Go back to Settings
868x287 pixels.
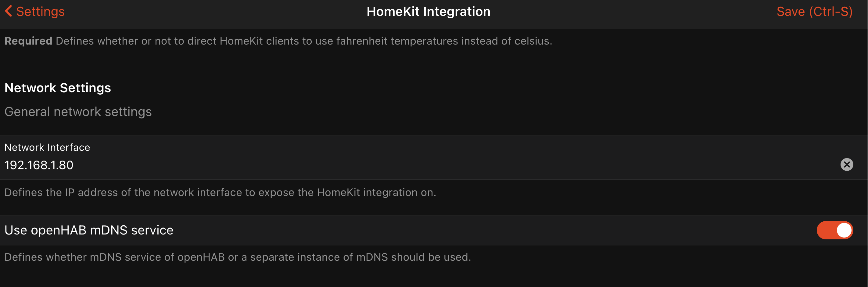coord(40,12)
